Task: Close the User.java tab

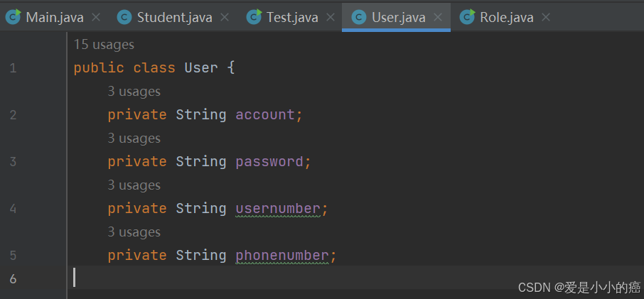Action: tap(438, 17)
